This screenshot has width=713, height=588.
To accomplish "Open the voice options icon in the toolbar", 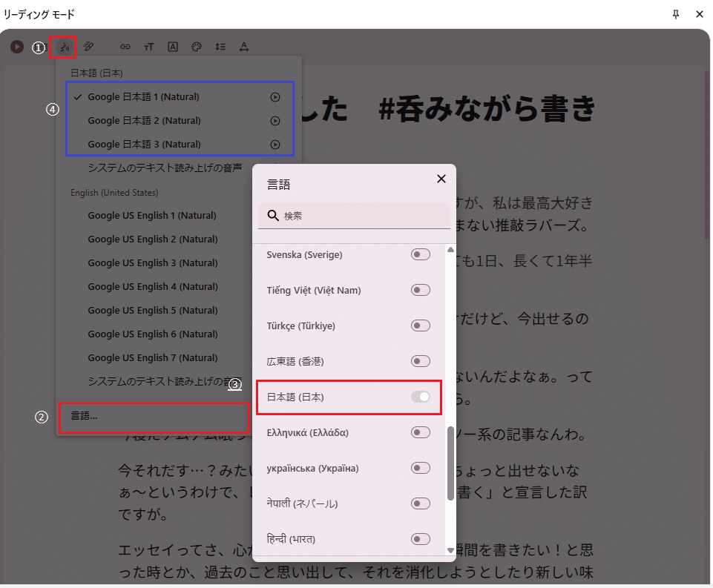I will (65, 47).
